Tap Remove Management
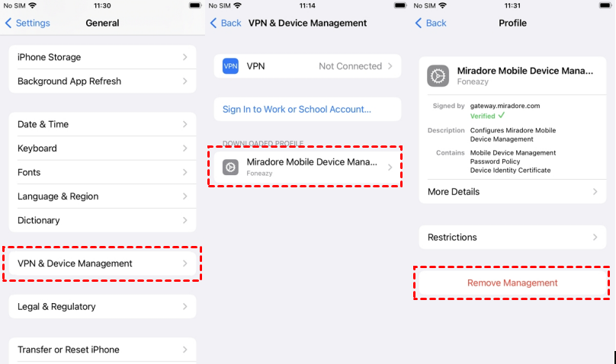This screenshot has width=616, height=364. [x=512, y=283]
